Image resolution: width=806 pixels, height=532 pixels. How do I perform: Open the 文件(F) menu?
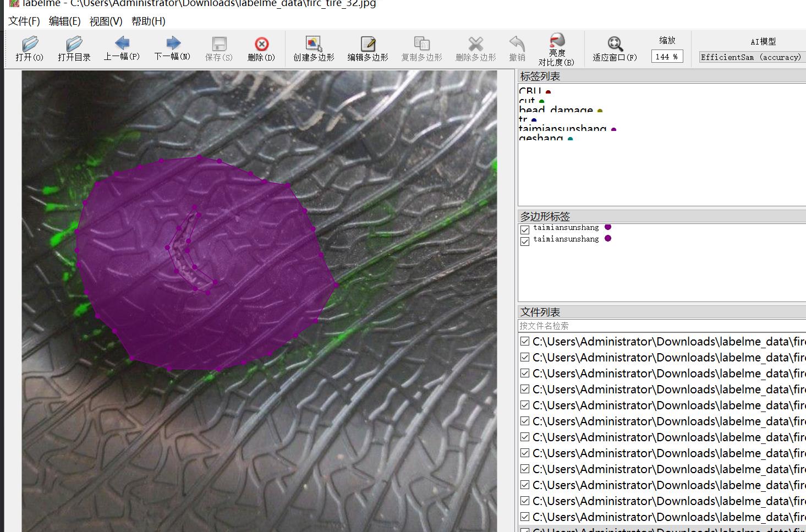tap(24, 21)
